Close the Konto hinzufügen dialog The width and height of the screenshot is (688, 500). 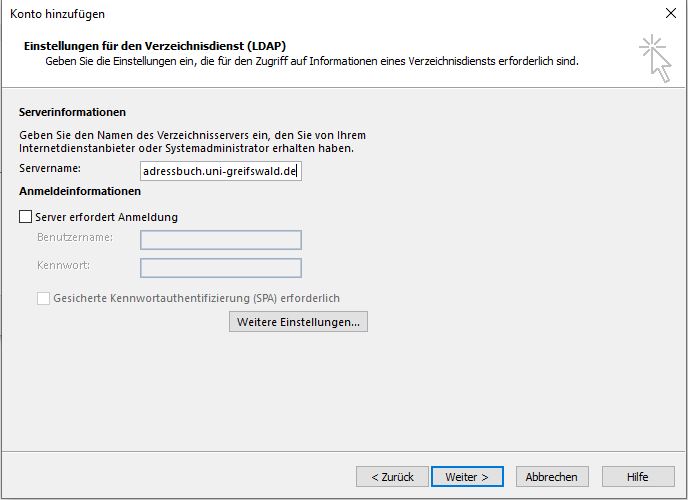click(669, 14)
